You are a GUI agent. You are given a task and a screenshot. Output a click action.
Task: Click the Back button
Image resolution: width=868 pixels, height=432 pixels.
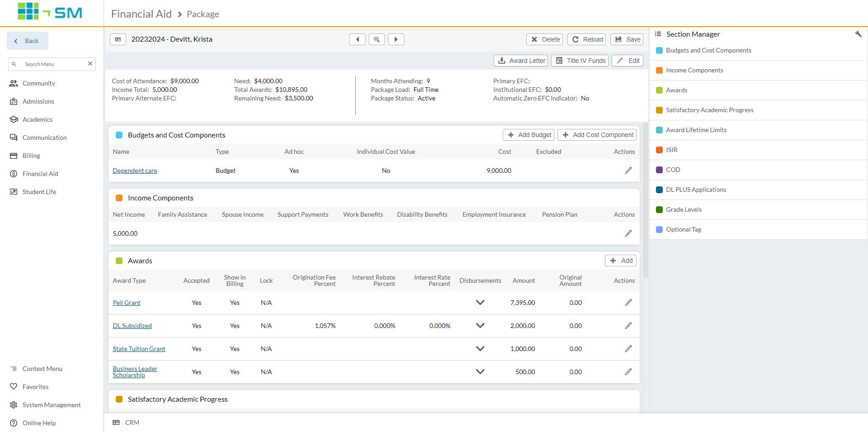(27, 41)
